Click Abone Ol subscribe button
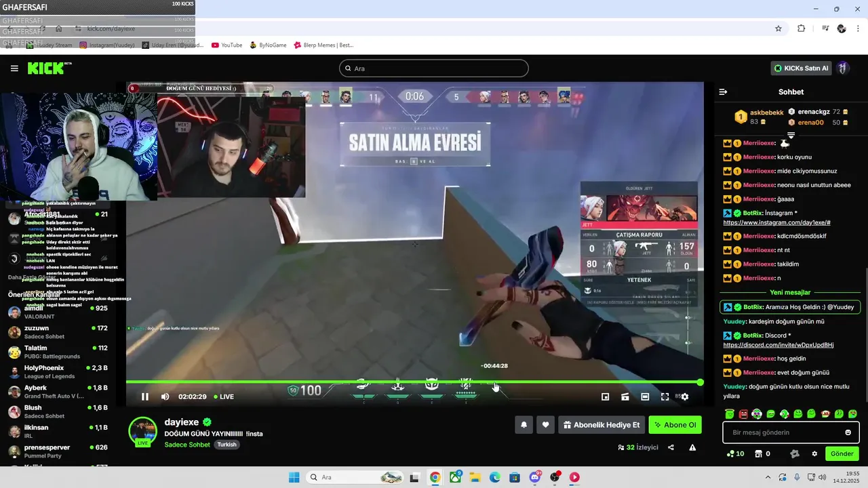 (675, 425)
